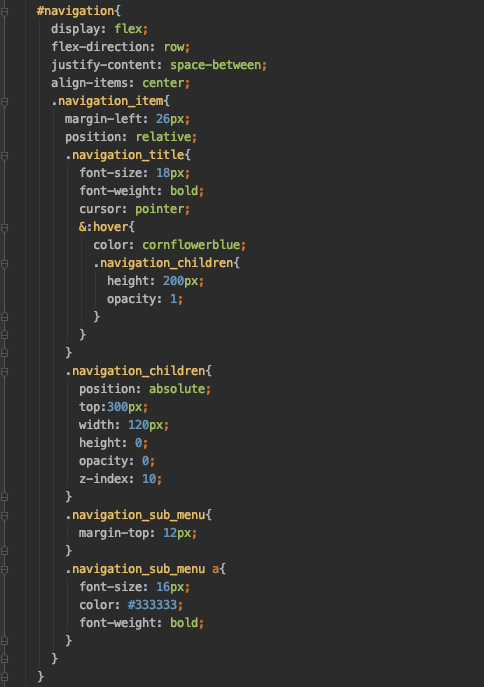Click the display: flex declaration
The image size is (484, 687).
pos(99,29)
